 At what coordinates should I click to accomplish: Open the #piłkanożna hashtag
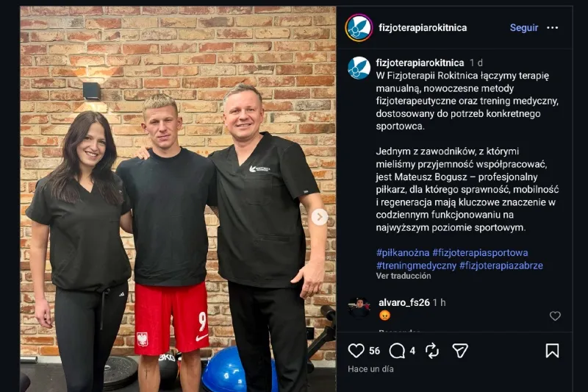click(x=403, y=253)
